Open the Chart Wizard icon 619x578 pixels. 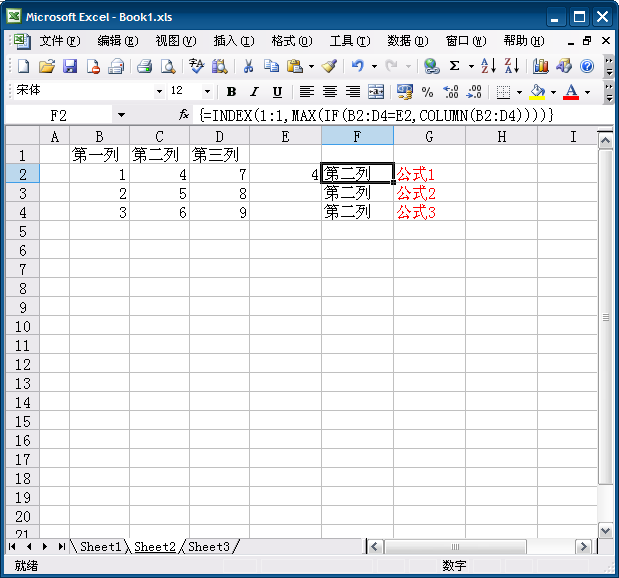540,66
